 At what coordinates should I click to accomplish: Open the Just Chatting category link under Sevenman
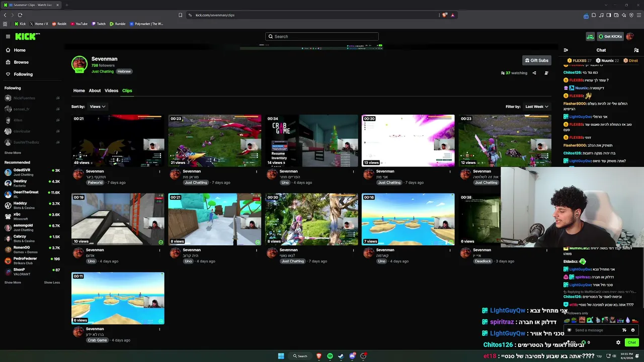coord(103,71)
